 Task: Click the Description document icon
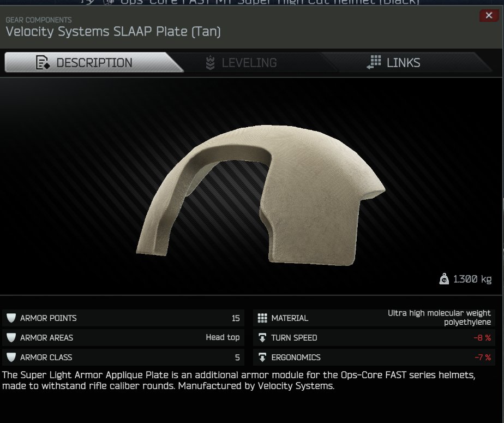tap(43, 62)
